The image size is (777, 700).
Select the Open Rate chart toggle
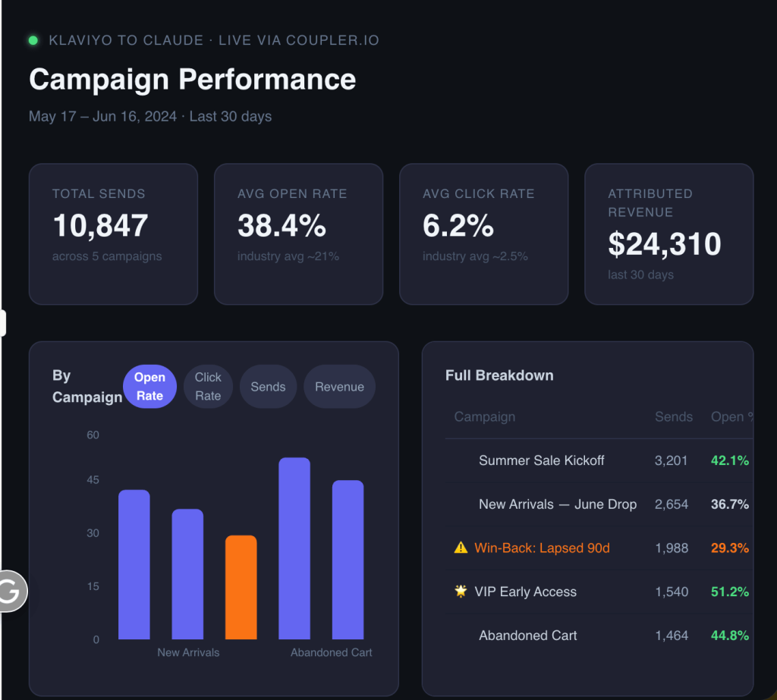(149, 387)
